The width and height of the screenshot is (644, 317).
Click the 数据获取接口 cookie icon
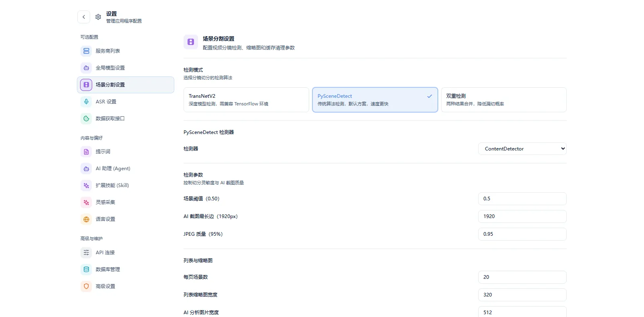[86, 119]
